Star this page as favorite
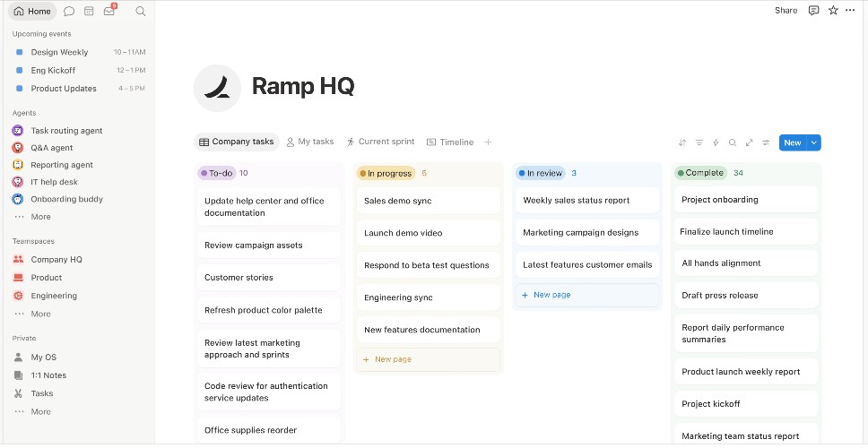Screen dimensions: 868x448 833,11
